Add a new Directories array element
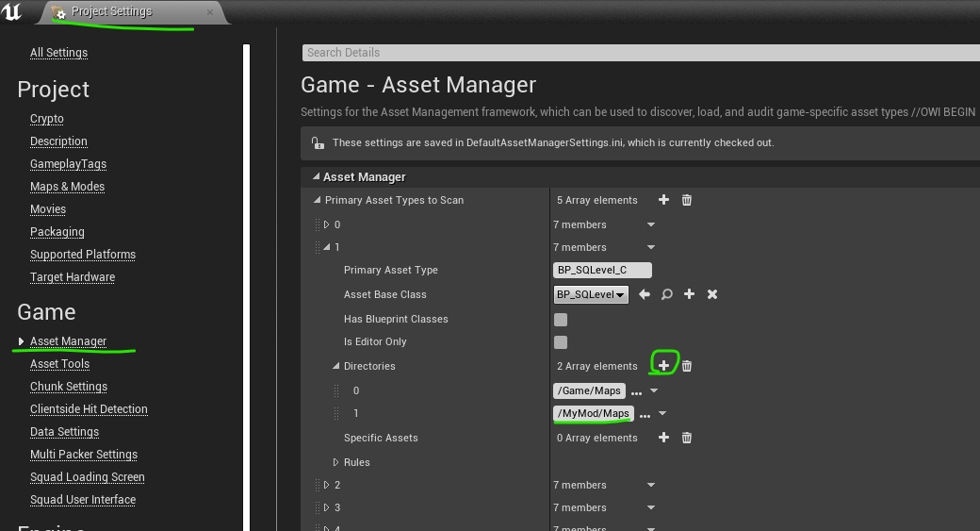The height and width of the screenshot is (531, 980). coord(663,366)
